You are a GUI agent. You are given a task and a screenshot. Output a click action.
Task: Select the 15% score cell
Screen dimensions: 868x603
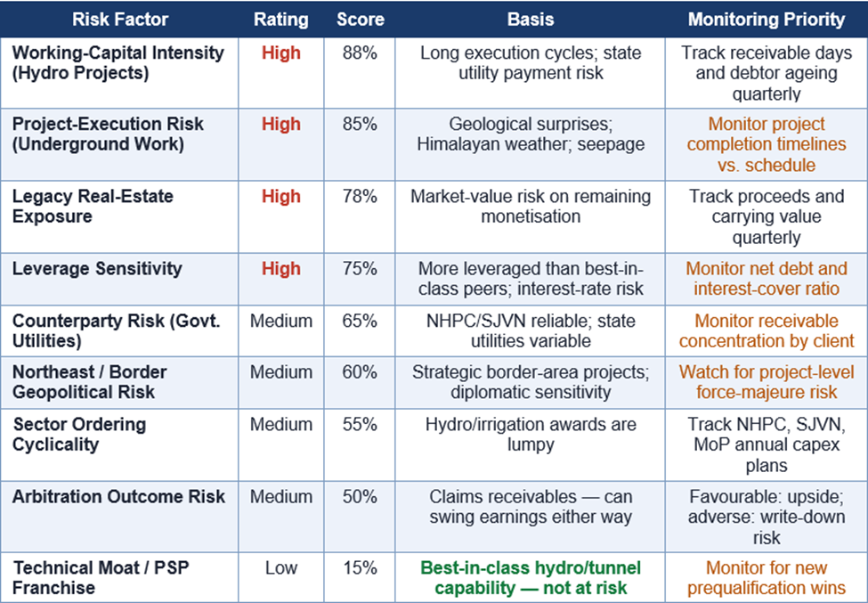[360, 567]
